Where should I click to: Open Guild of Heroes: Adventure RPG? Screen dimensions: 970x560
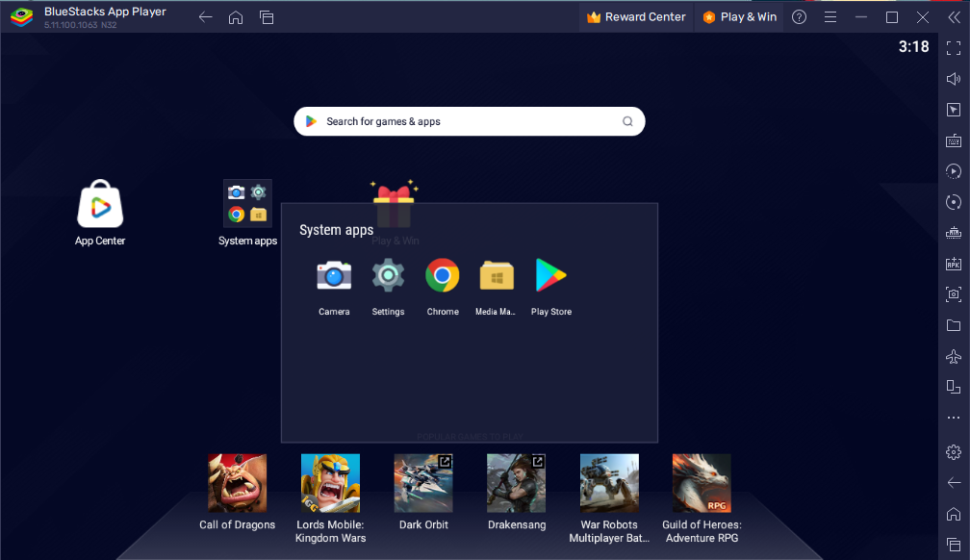702,483
